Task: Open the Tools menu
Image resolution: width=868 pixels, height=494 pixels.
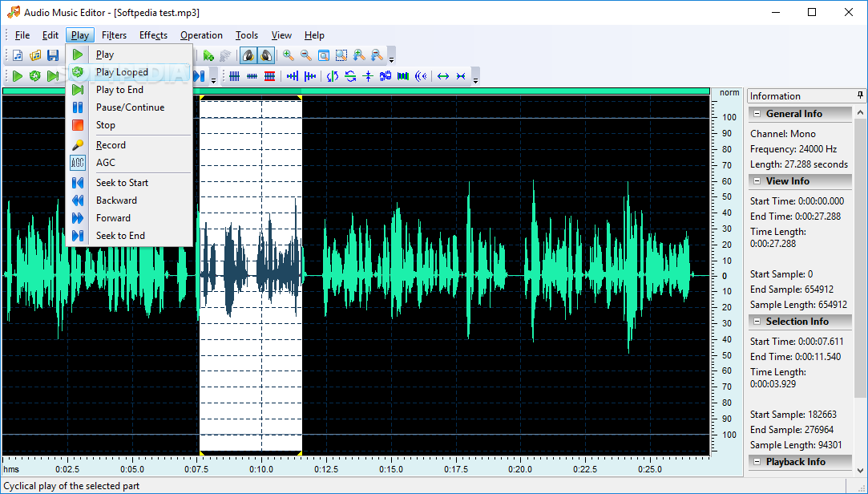Action: click(247, 35)
